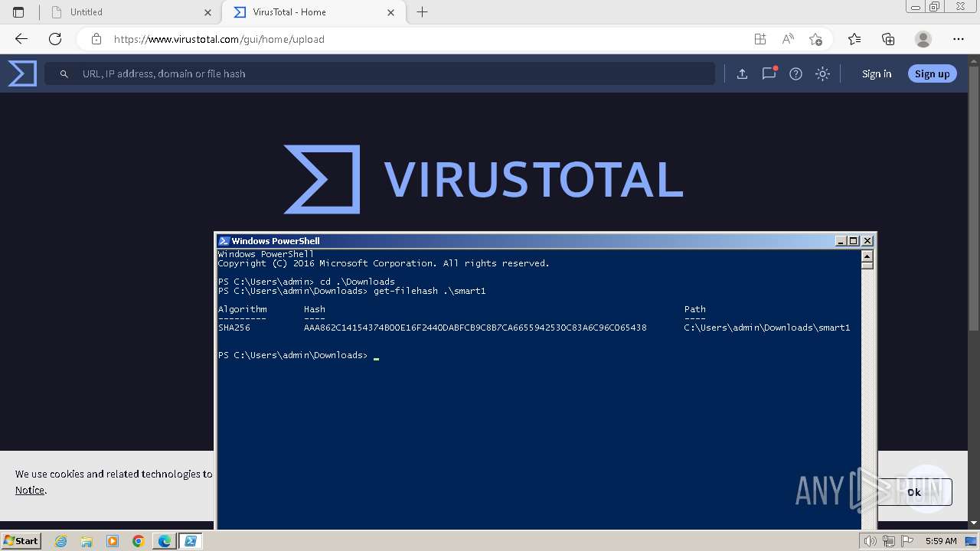Click the PowerShell scrollbar up arrow

tap(867, 256)
